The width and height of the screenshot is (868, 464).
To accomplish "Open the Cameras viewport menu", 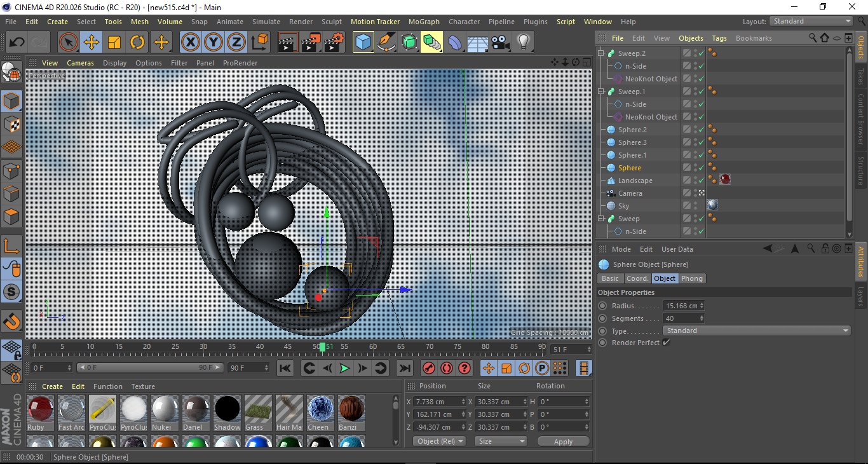I will pyautogui.click(x=80, y=63).
